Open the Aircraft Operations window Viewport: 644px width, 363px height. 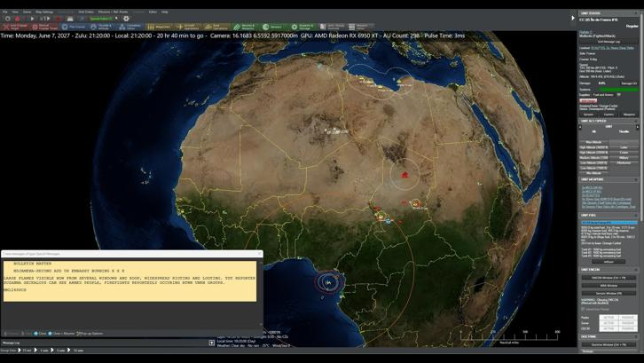click(x=188, y=27)
